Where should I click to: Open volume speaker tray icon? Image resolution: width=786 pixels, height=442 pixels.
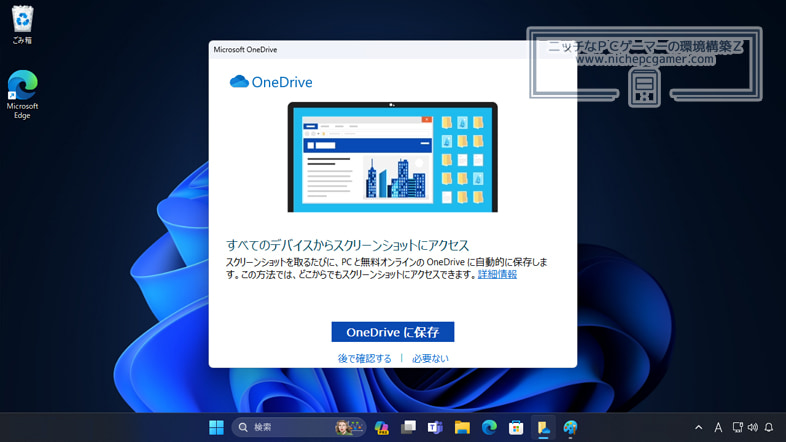click(752, 427)
